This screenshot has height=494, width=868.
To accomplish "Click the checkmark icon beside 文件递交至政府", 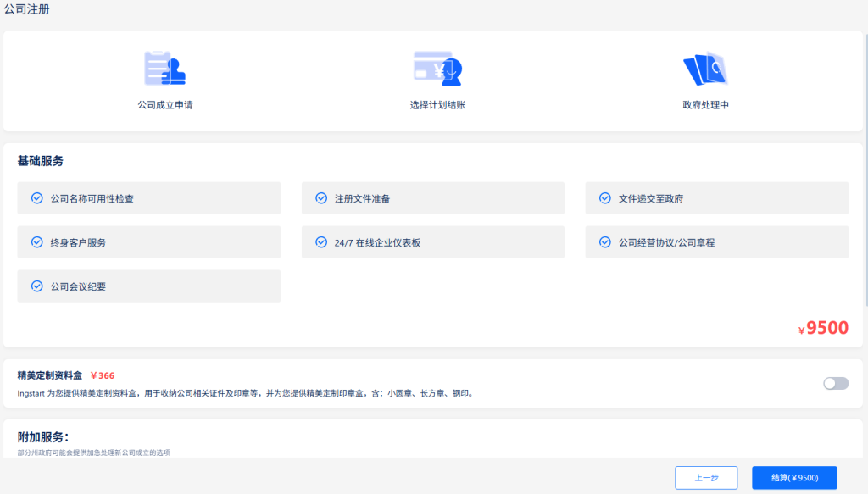I will pos(604,197).
